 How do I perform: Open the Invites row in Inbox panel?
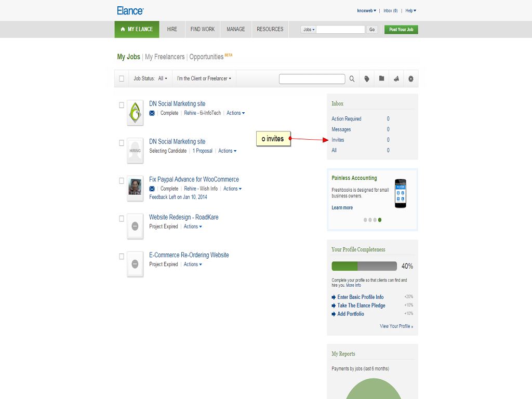coord(361,140)
